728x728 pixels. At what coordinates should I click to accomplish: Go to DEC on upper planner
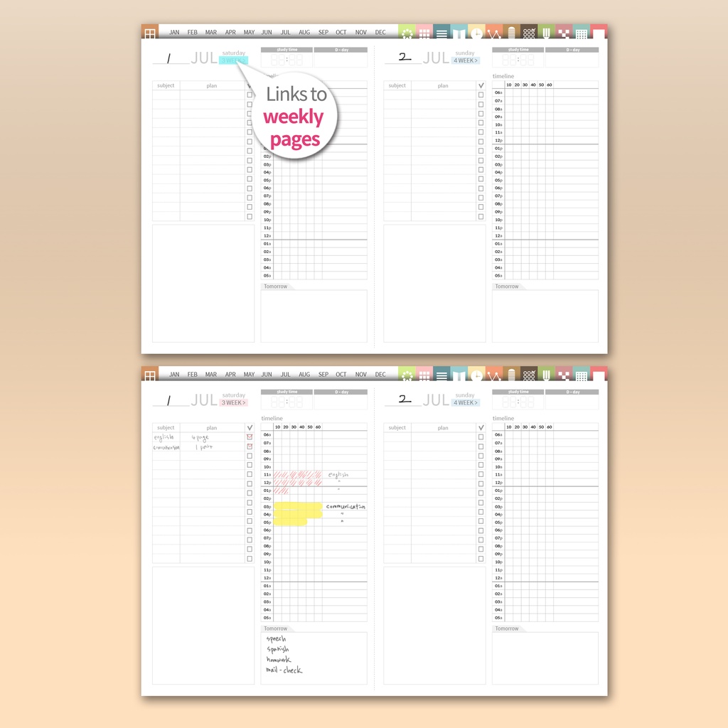point(380,33)
